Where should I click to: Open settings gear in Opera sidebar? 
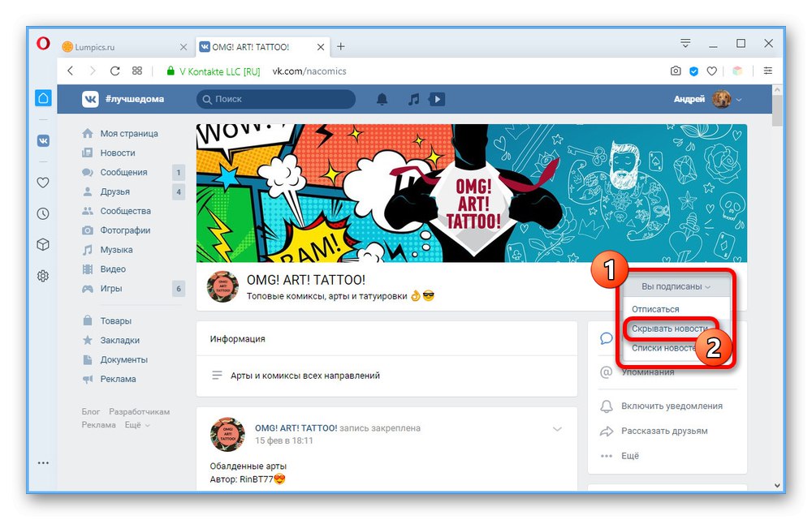pos(44,276)
